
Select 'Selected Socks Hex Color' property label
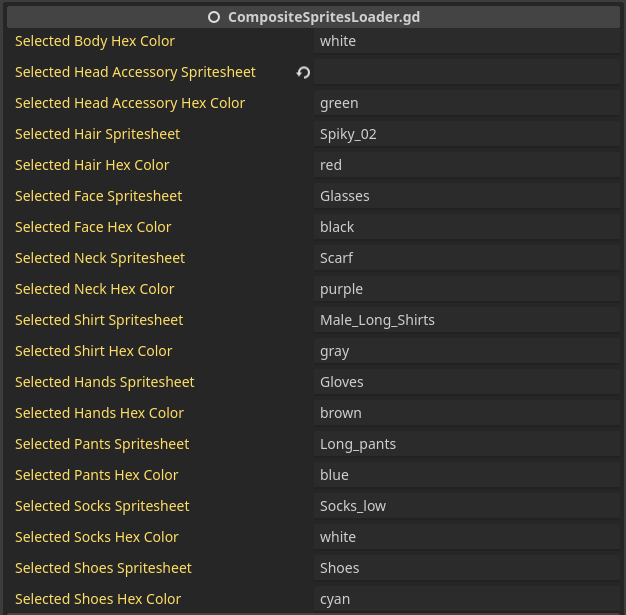point(97,537)
